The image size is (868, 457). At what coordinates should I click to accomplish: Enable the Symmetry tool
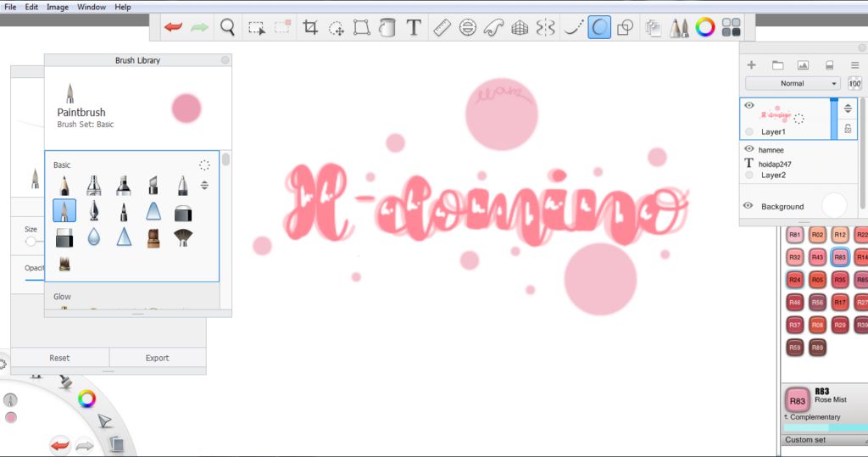coord(545,27)
